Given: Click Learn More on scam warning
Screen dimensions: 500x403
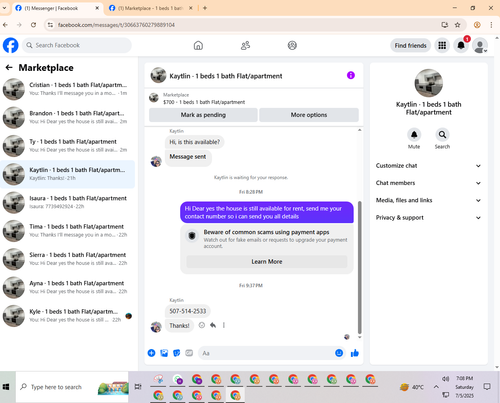Looking at the screenshot, I should [x=267, y=262].
